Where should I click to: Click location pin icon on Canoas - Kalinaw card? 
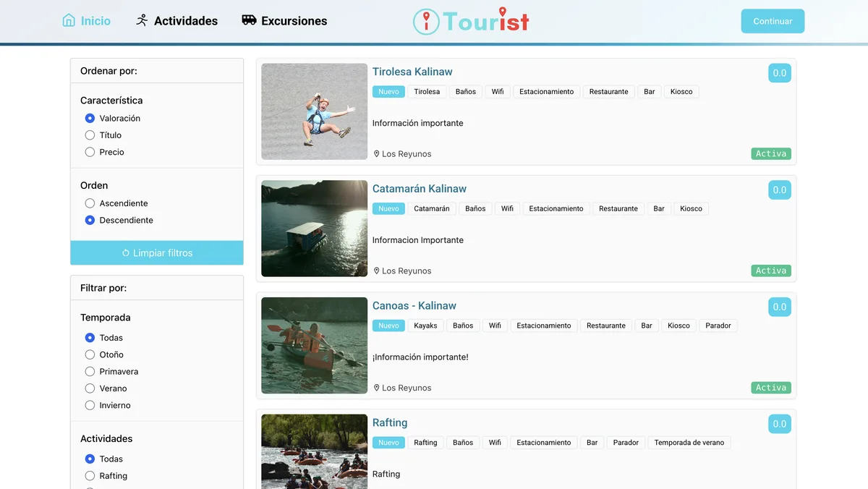pyautogui.click(x=376, y=388)
